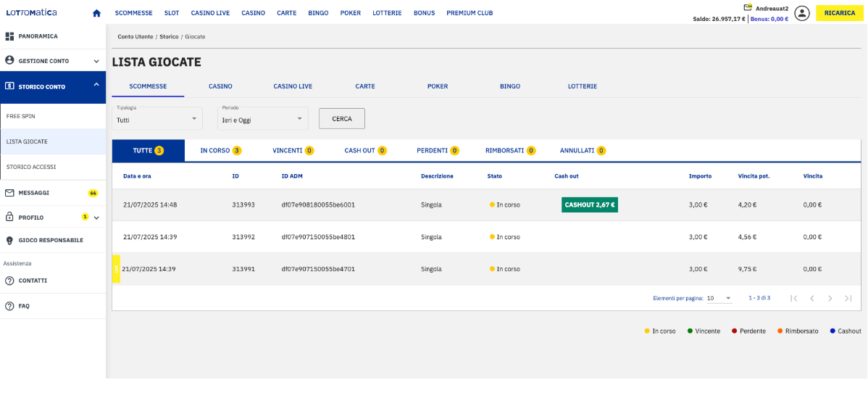Open the Tipologia dropdown

pos(157,119)
